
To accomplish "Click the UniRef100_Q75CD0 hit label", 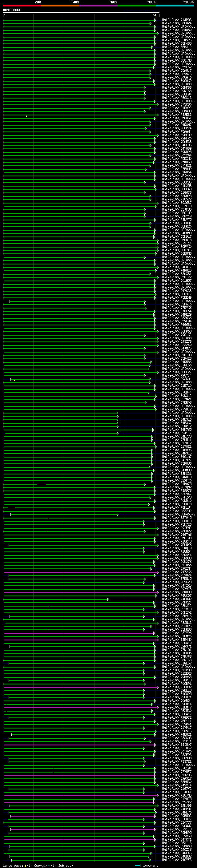I will (177, 104).
